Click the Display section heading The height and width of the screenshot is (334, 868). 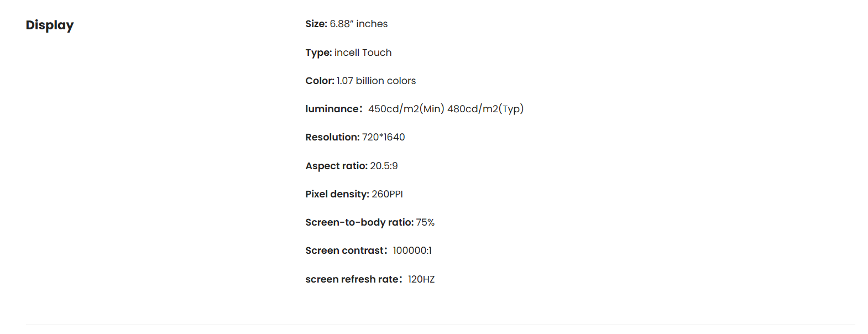pyautogui.click(x=50, y=25)
